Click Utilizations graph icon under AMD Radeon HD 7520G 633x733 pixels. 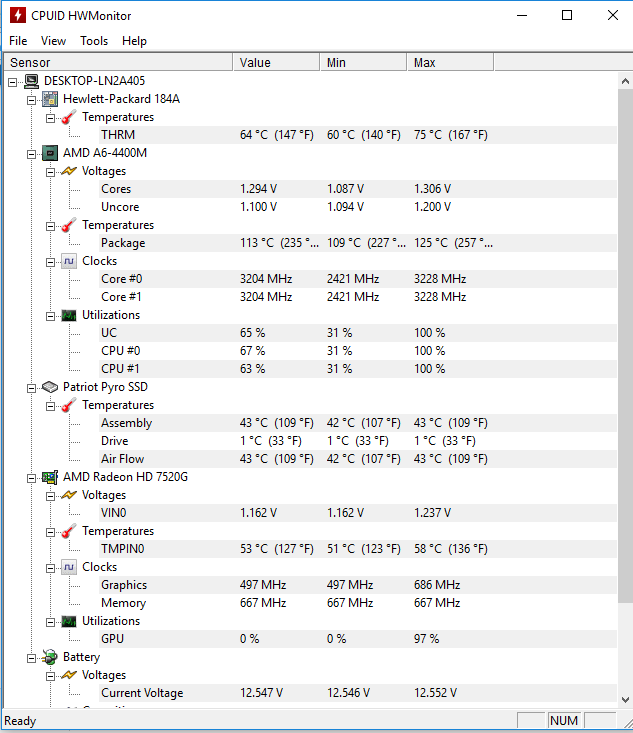point(69,621)
